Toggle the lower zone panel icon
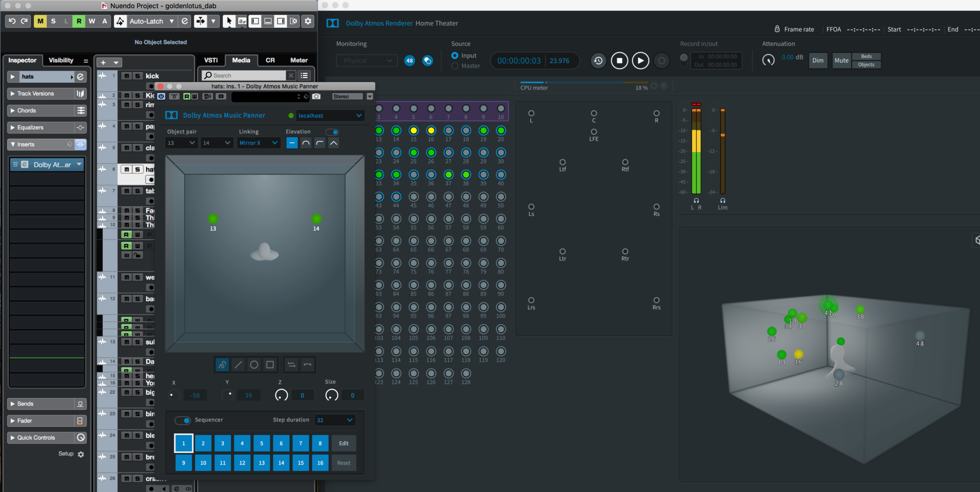The width and height of the screenshot is (980, 492). pos(268,21)
